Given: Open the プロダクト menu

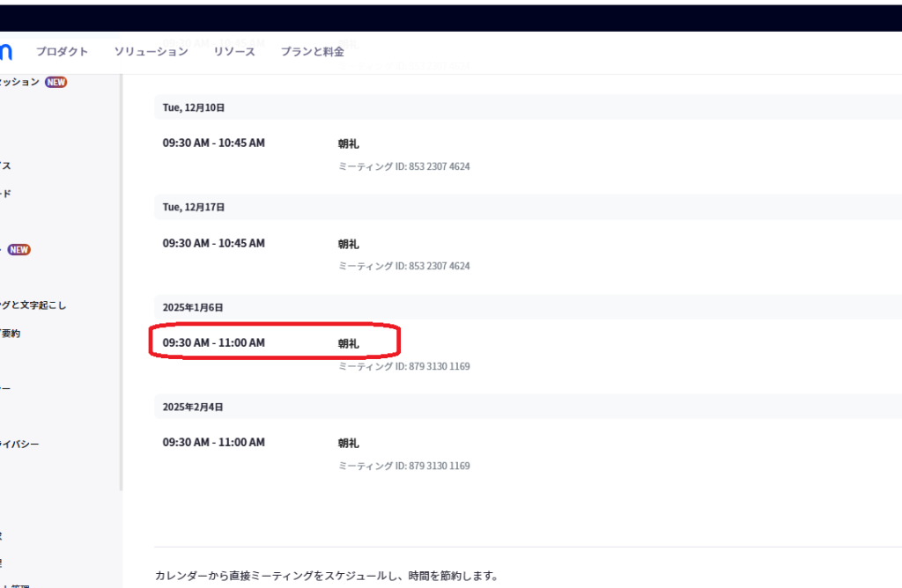Looking at the screenshot, I should [62, 52].
